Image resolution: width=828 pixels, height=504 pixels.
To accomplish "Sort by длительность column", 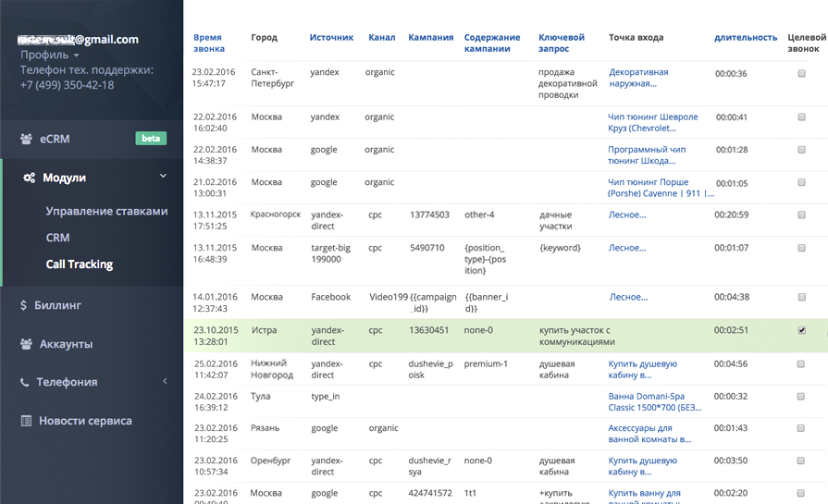I will pos(746,38).
